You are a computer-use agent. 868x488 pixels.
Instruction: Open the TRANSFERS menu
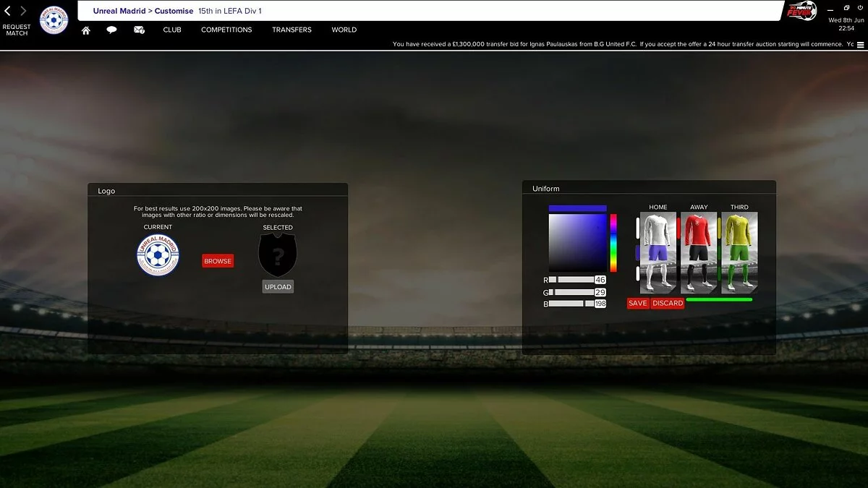tap(292, 30)
